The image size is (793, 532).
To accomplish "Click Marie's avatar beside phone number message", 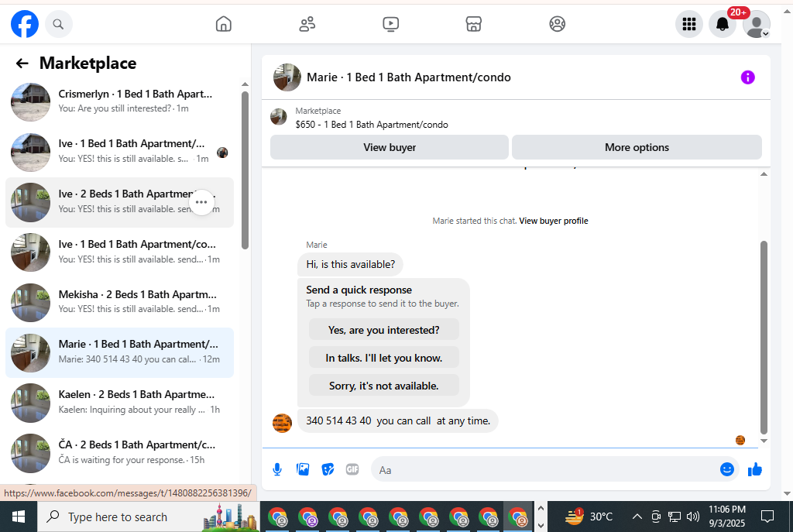I will (x=282, y=424).
